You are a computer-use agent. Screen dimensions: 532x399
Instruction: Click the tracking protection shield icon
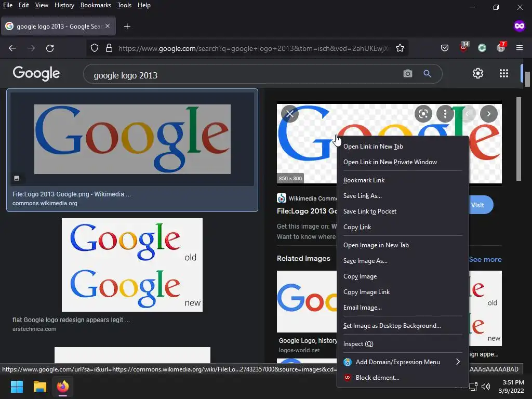95,48
